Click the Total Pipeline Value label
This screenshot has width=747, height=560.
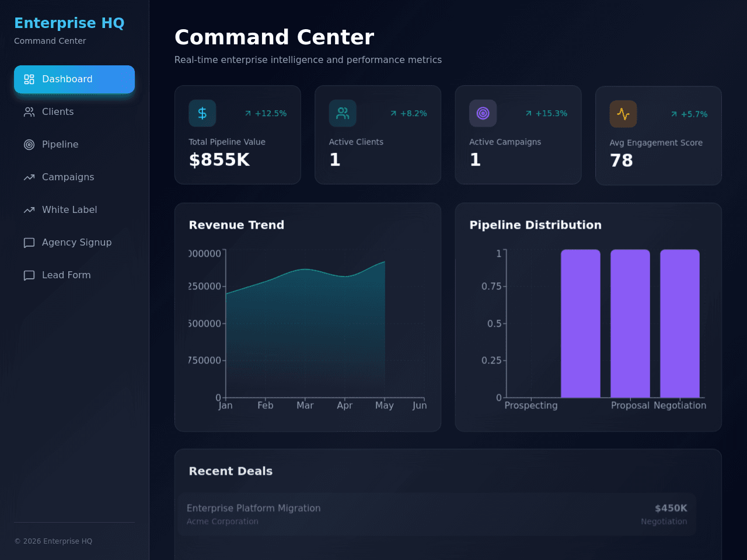pyautogui.click(x=227, y=142)
